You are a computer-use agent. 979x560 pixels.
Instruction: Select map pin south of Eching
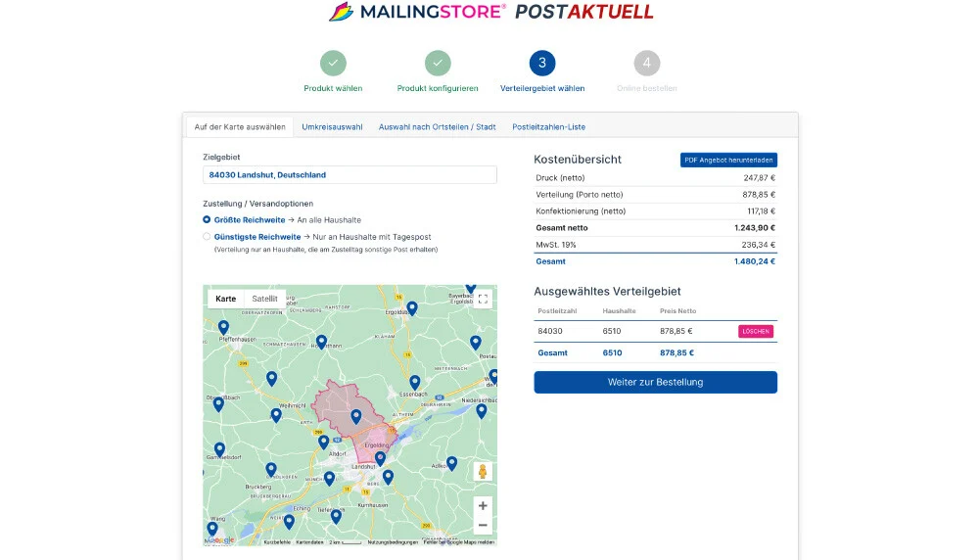tap(289, 521)
